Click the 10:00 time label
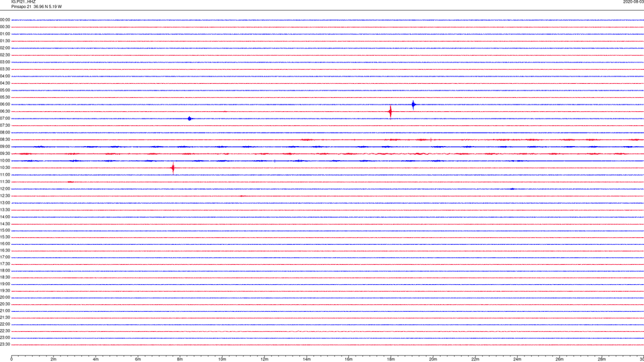This screenshot has width=644, height=362. tap(5, 161)
